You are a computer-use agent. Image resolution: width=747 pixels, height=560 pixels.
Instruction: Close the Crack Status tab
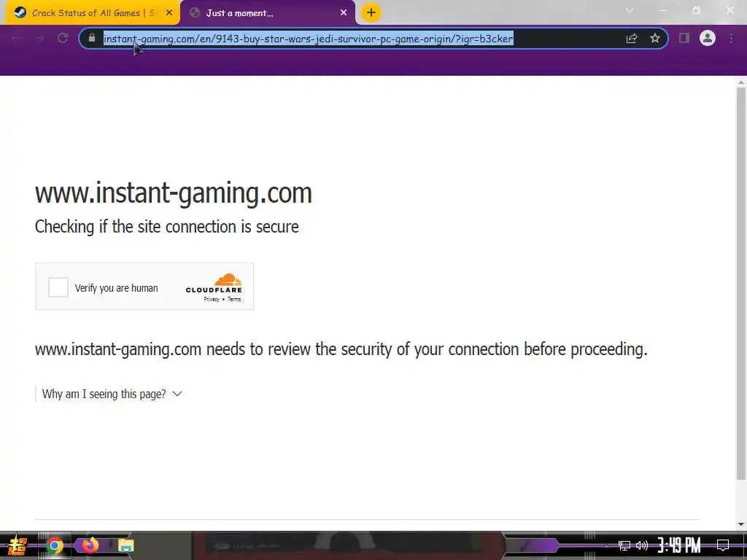pos(169,13)
